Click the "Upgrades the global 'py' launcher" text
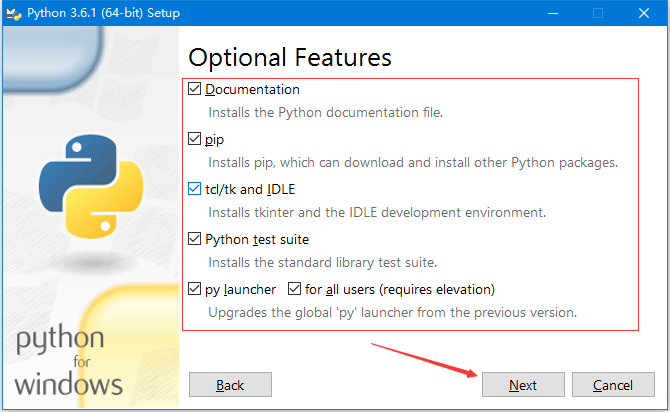 tap(392, 312)
